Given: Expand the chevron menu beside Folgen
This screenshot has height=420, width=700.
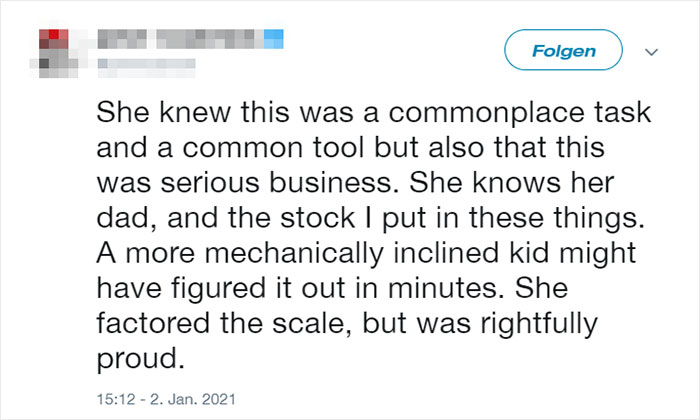Looking at the screenshot, I should pyautogui.click(x=654, y=50).
